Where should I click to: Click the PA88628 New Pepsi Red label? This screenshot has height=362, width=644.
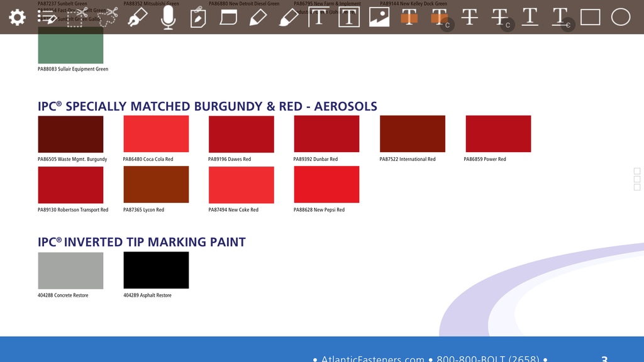[319, 210]
